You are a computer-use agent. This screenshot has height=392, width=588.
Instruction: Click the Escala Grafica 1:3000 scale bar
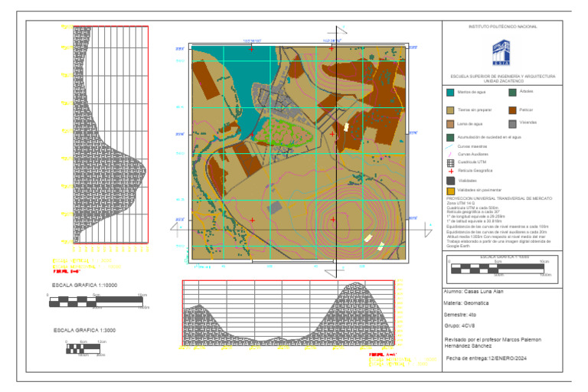(83, 349)
